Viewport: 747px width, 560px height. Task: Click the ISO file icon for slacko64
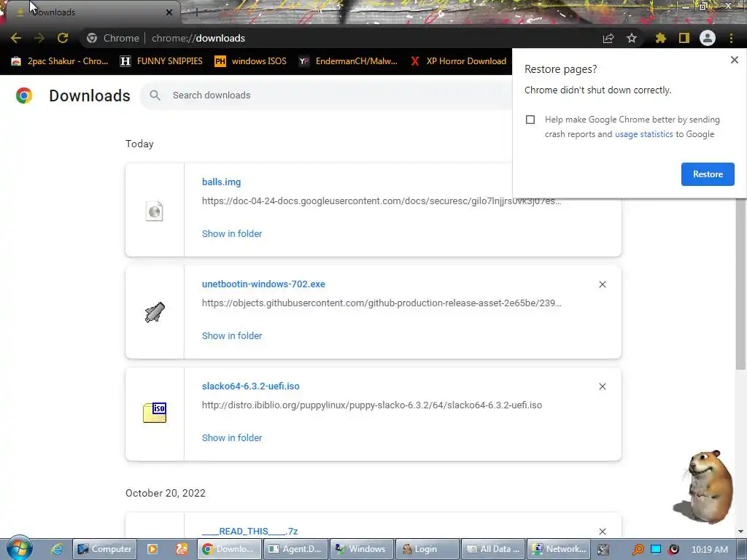pyautogui.click(x=155, y=413)
